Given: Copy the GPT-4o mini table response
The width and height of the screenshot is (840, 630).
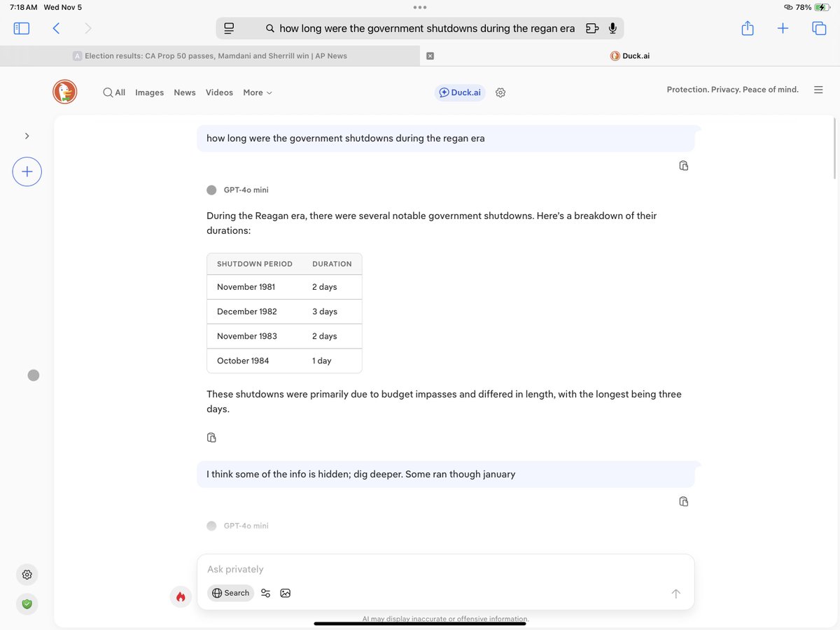Looking at the screenshot, I should pos(211,437).
